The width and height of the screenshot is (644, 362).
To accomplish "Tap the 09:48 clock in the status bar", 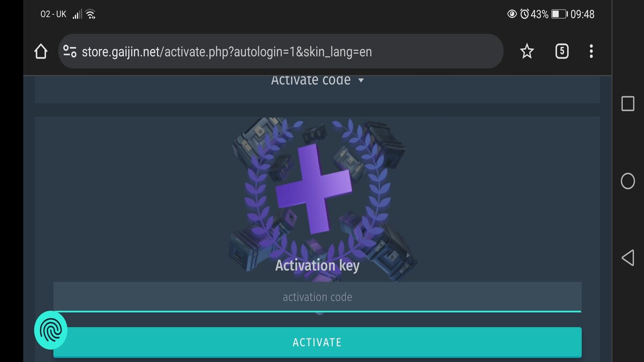I will tap(582, 14).
